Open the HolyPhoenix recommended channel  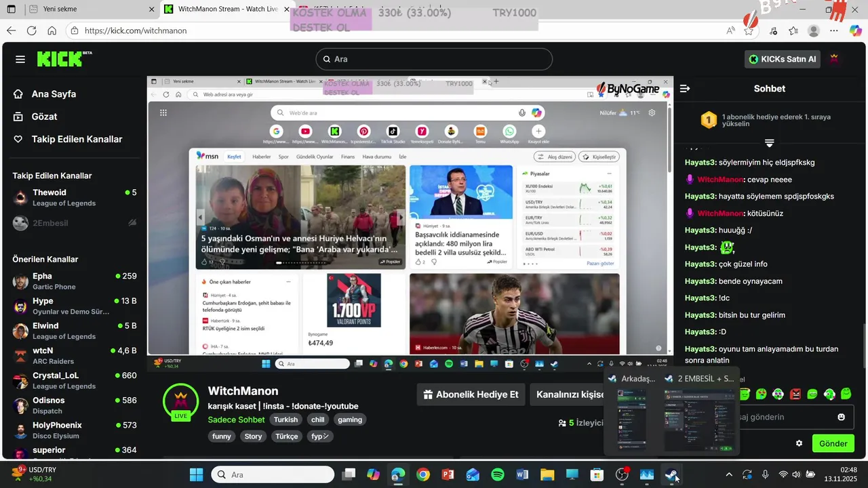coord(75,430)
